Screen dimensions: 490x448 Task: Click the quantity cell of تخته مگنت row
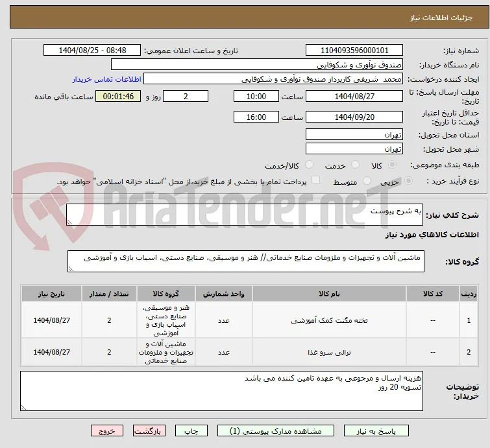(x=109, y=320)
